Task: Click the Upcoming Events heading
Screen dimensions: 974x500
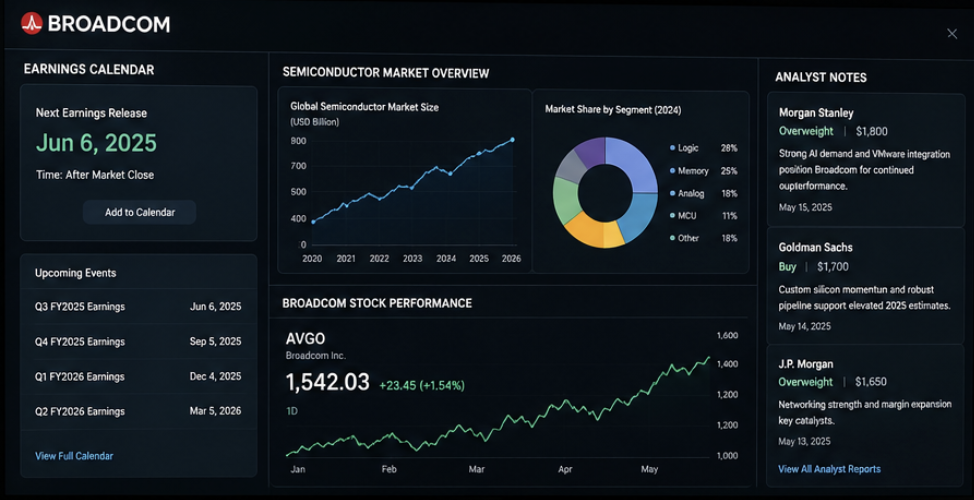Action: (x=75, y=273)
